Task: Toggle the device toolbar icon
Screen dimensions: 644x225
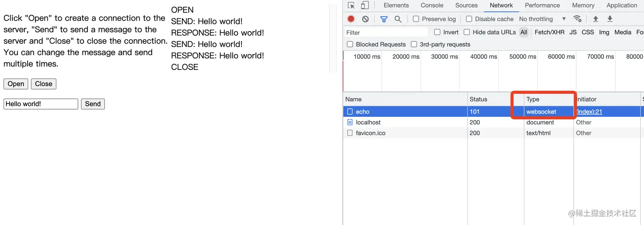Action: [x=365, y=6]
